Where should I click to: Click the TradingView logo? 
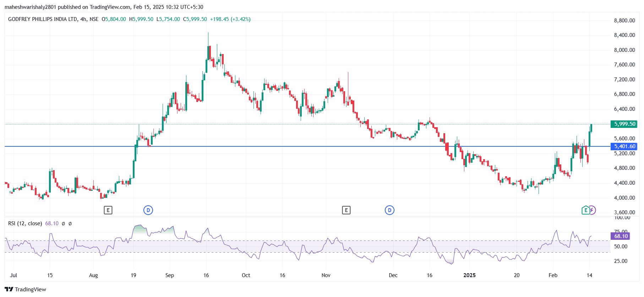[26, 289]
